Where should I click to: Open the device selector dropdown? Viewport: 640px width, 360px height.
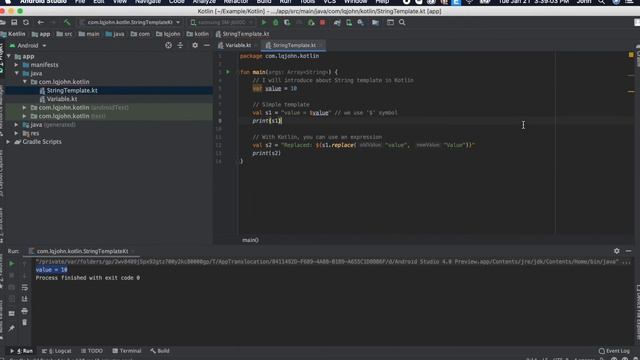tap(222, 22)
